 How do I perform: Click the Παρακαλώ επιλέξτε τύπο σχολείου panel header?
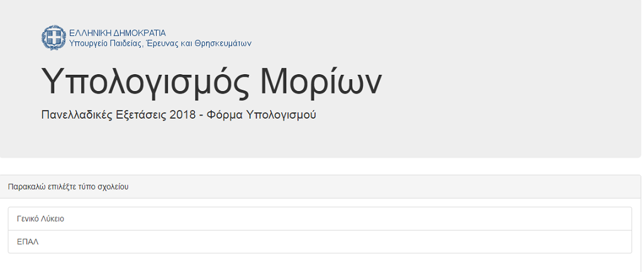coord(320,187)
